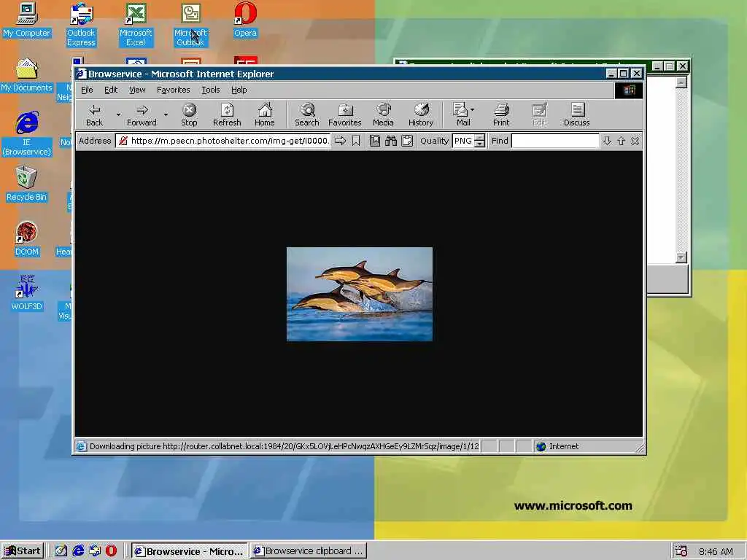Open the Favorites menu
747x560 pixels.
coord(174,90)
